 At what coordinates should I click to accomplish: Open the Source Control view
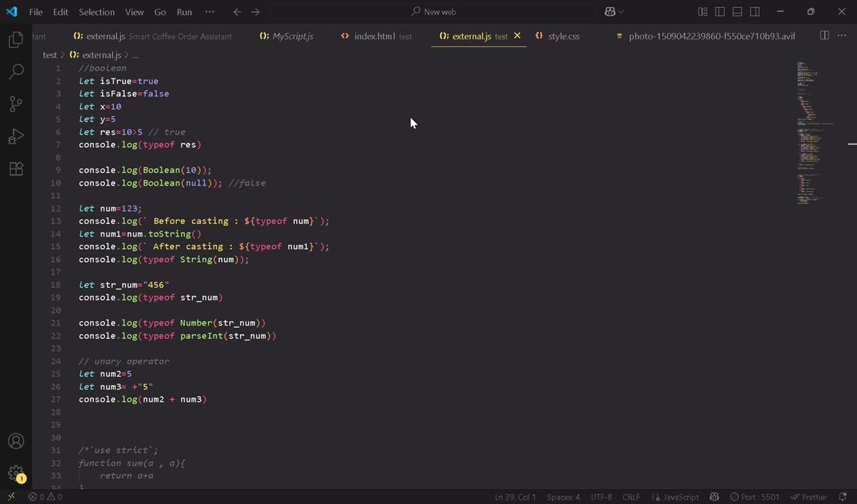16,104
